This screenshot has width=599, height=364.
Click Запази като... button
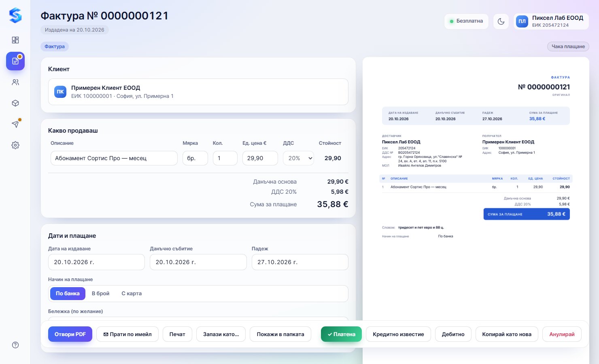coord(221,334)
